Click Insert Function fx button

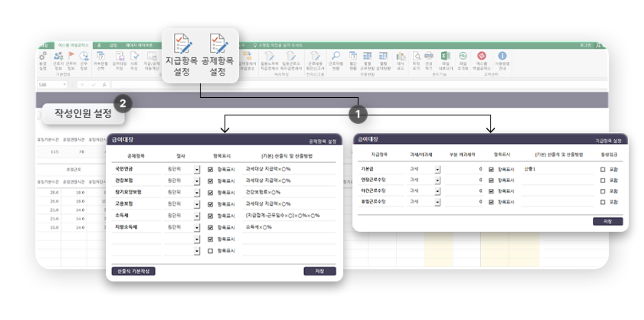click(x=104, y=84)
